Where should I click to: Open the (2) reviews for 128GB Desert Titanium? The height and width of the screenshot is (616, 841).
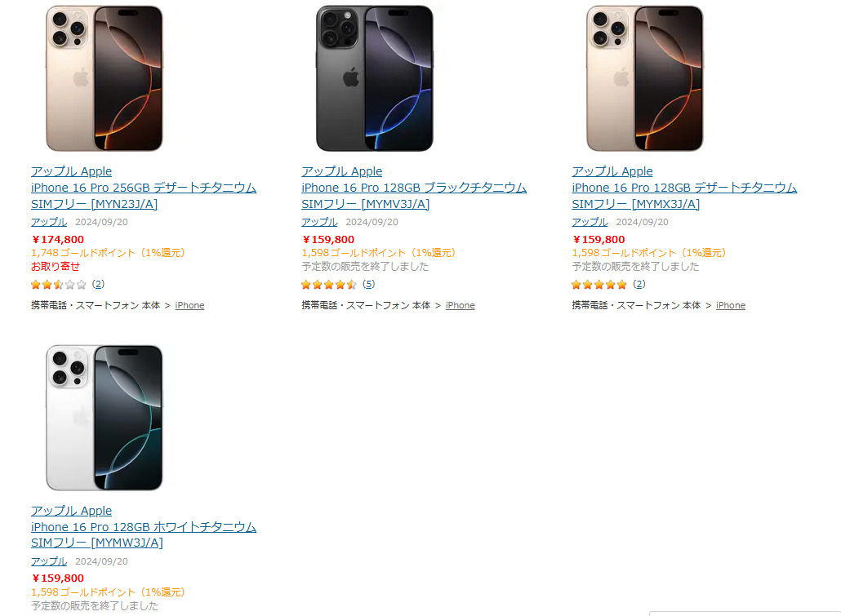pos(639,285)
